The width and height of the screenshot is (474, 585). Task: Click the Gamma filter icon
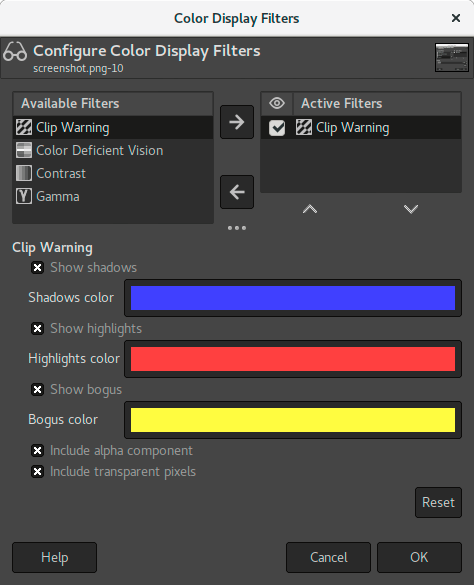pyautogui.click(x=24, y=196)
